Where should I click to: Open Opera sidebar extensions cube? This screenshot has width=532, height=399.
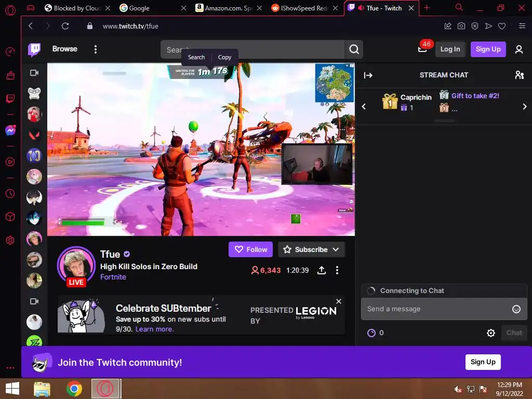10,217
